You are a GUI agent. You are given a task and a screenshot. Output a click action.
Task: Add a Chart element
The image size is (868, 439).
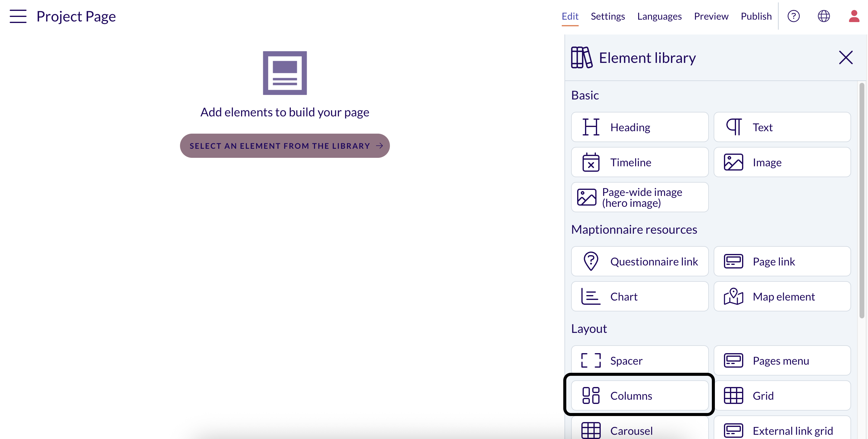[640, 297]
